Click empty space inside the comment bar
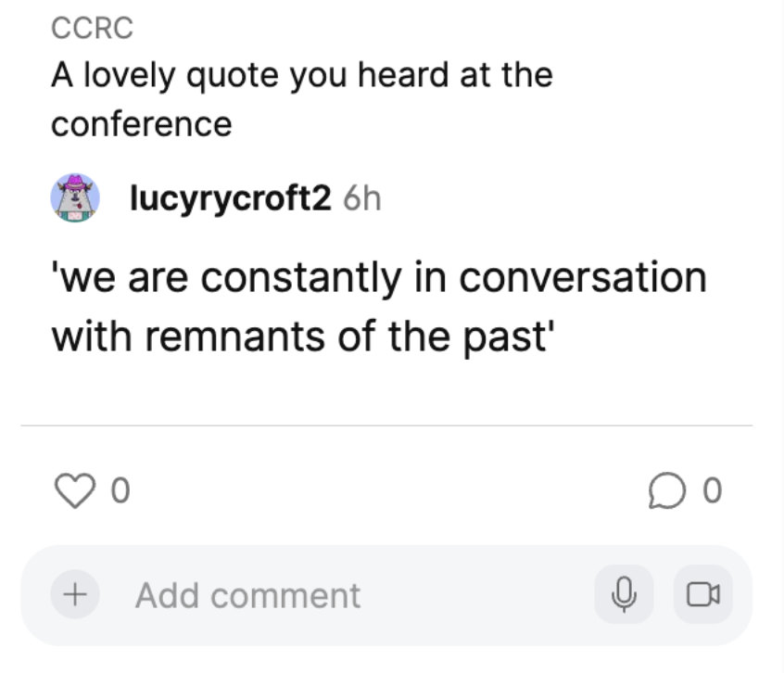784x673 pixels. click(x=482, y=595)
